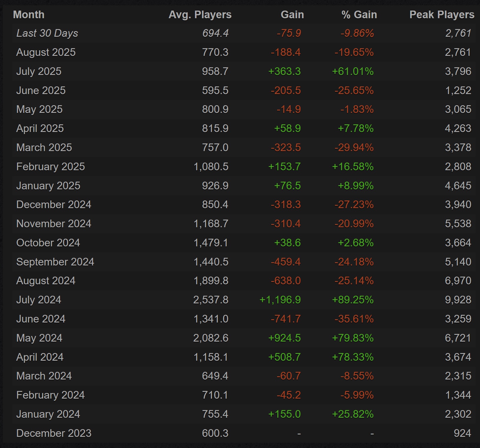This screenshot has height=448, width=480.
Task: Select the June 2025 month cell
Action: click(41, 91)
